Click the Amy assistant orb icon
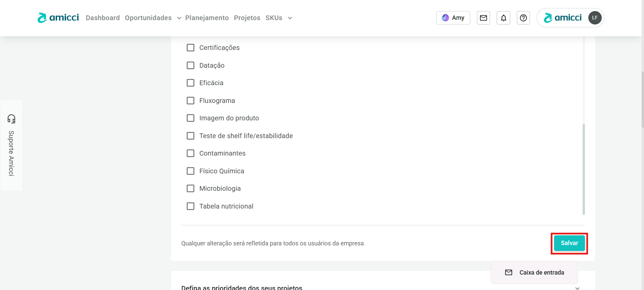The width and height of the screenshot is (644, 290). 445,18
